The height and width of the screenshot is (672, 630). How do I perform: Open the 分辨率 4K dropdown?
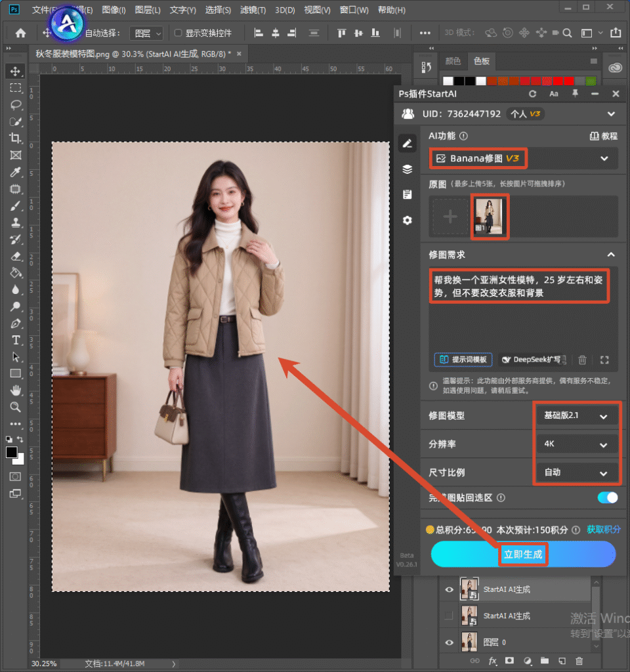pos(576,444)
